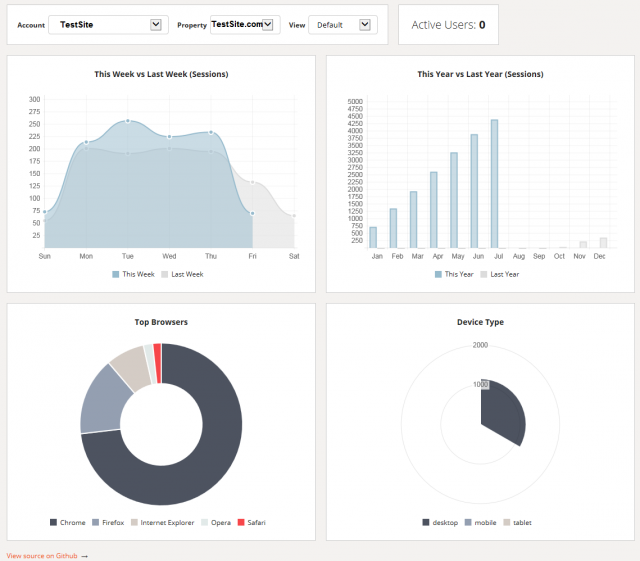Viewport: 640px width, 561px height.
Task: Click the Safari legend swatch
Action: [x=241, y=522]
